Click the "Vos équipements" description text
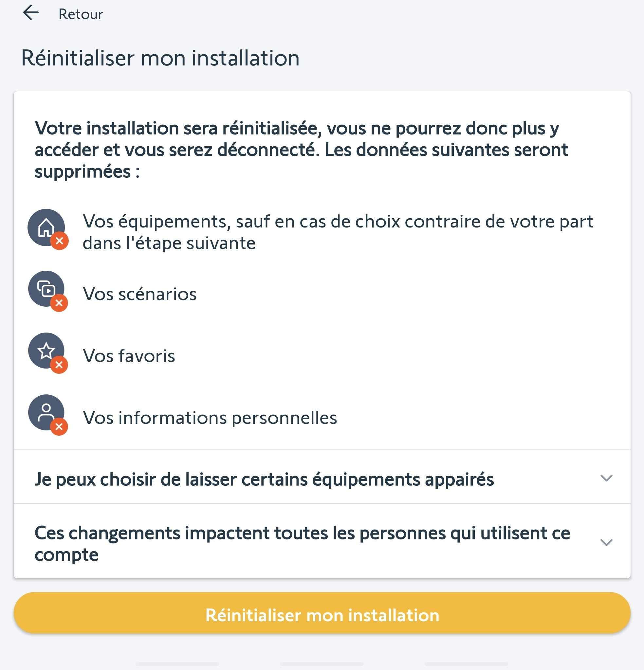The width and height of the screenshot is (644, 670). 338,232
